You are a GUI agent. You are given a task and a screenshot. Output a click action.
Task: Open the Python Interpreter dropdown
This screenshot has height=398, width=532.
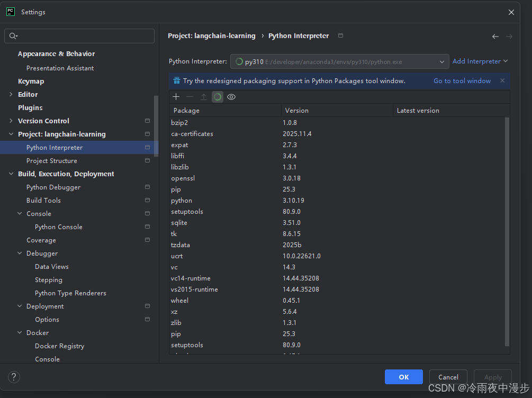(x=340, y=62)
